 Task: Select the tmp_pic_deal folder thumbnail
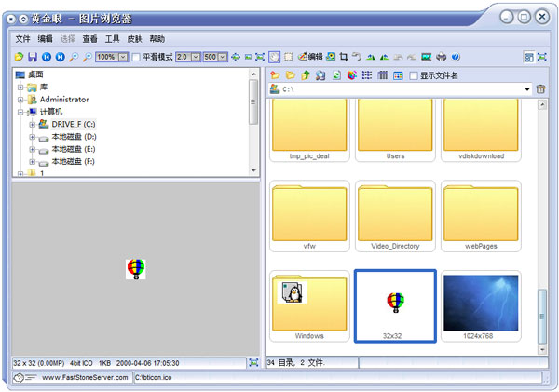coord(309,130)
